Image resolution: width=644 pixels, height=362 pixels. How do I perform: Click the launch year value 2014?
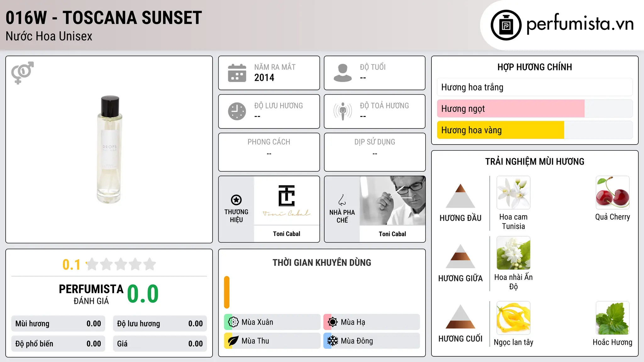[x=264, y=78]
